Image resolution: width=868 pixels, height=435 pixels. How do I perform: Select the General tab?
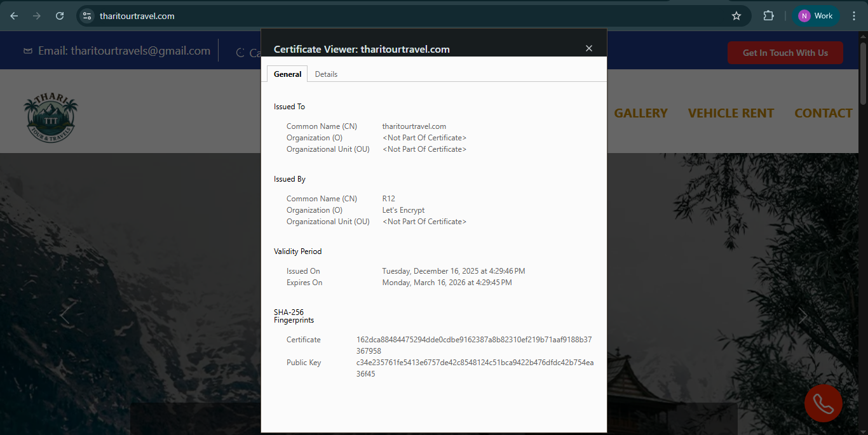pos(287,74)
